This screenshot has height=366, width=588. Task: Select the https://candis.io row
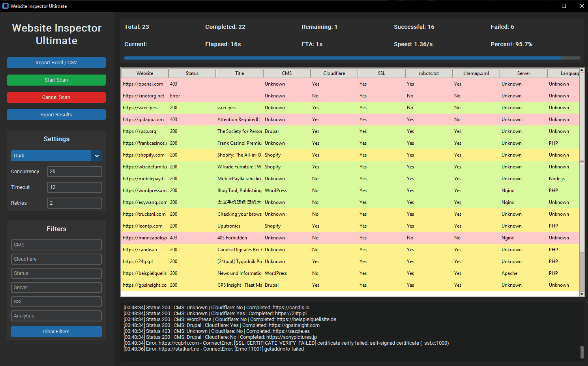click(x=350, y=250)
